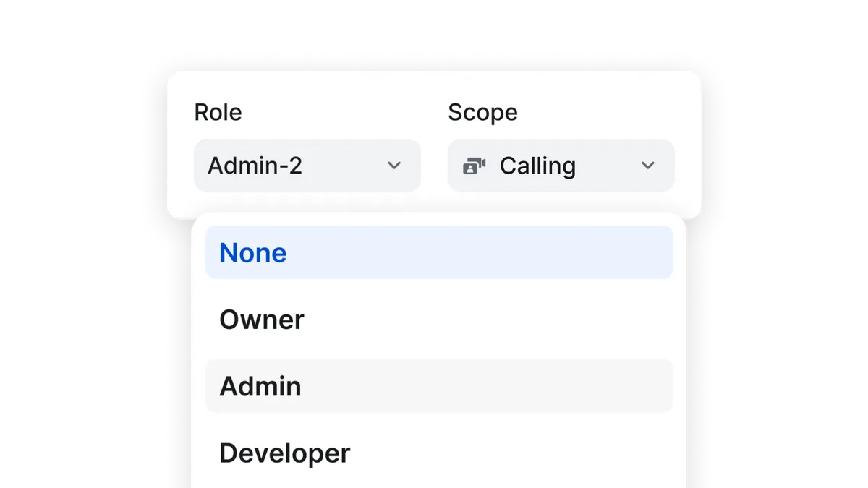Expand the Scope dropdown chevron arrow
This screenshot has width=868, height=488.
(648, 166)
